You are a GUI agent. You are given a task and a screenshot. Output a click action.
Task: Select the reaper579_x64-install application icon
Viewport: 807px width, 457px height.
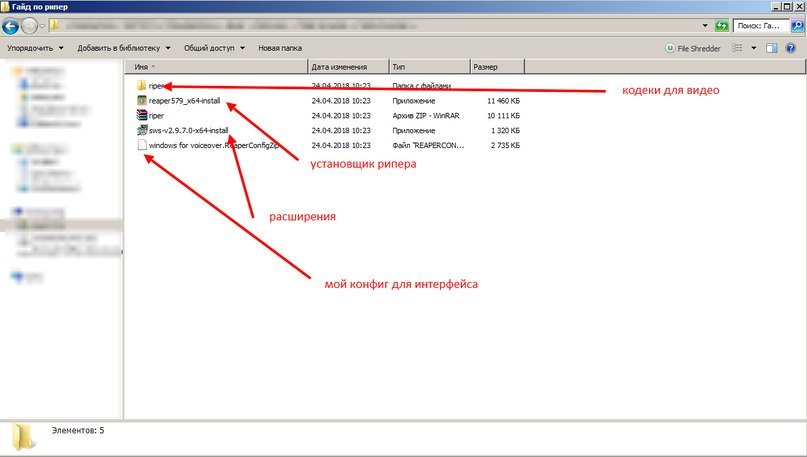(x=141, y=101)
